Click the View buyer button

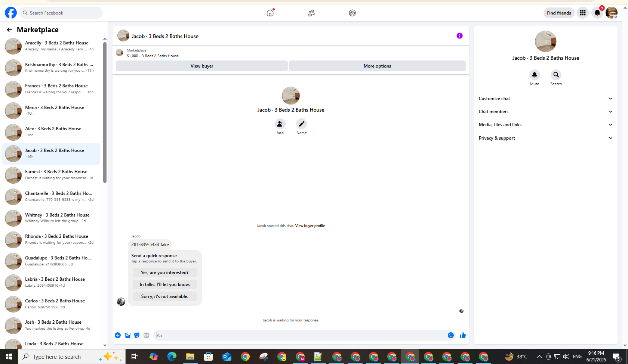coord(202,66)
